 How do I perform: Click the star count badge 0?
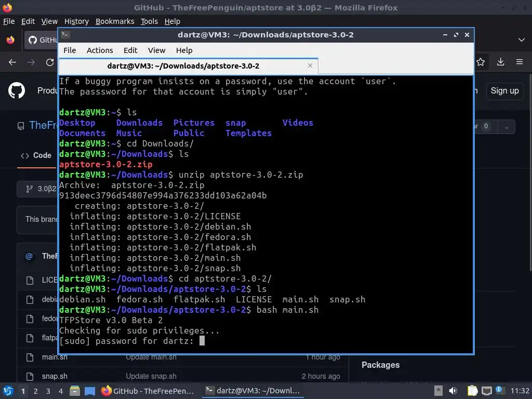[486, 126]
